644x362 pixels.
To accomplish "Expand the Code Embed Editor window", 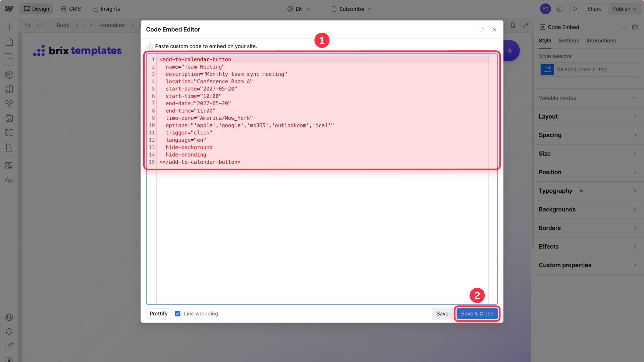I will 482,29.
